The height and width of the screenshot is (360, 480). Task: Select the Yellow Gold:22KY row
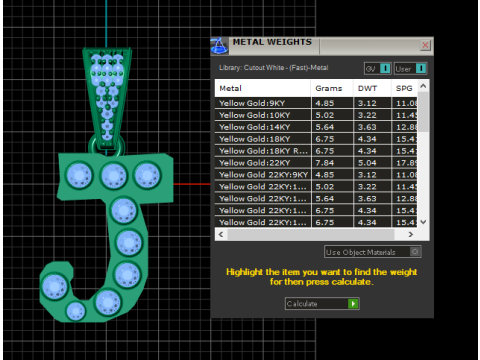tap(316, 163)
